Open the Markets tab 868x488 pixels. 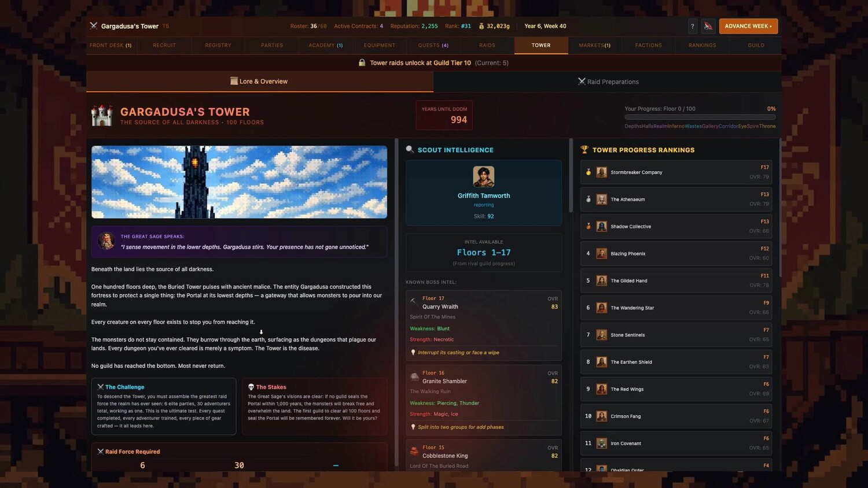coord(594,45)
